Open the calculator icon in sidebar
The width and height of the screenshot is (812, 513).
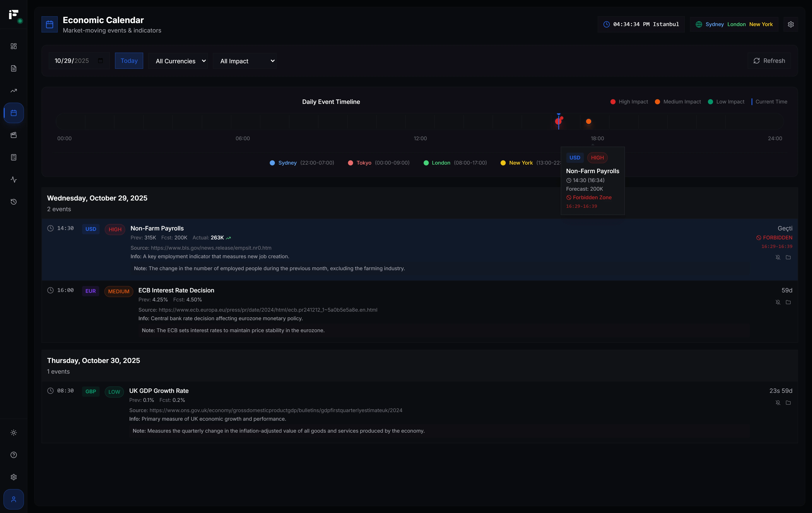[x=13, y=157]
